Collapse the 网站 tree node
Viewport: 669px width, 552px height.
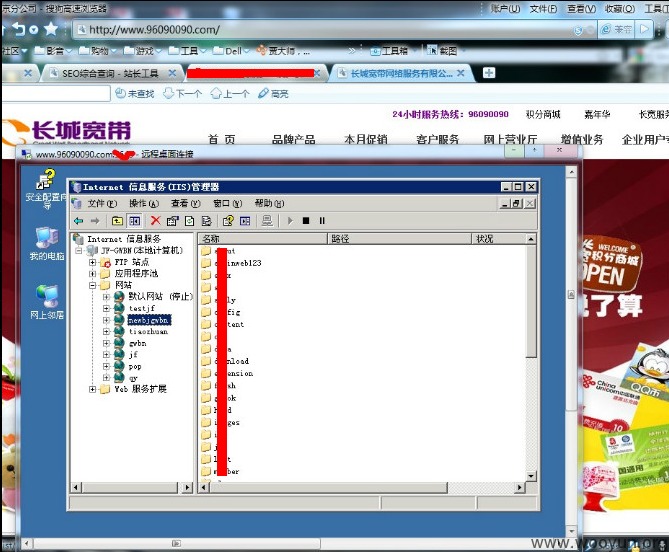(x=92, y=285)
